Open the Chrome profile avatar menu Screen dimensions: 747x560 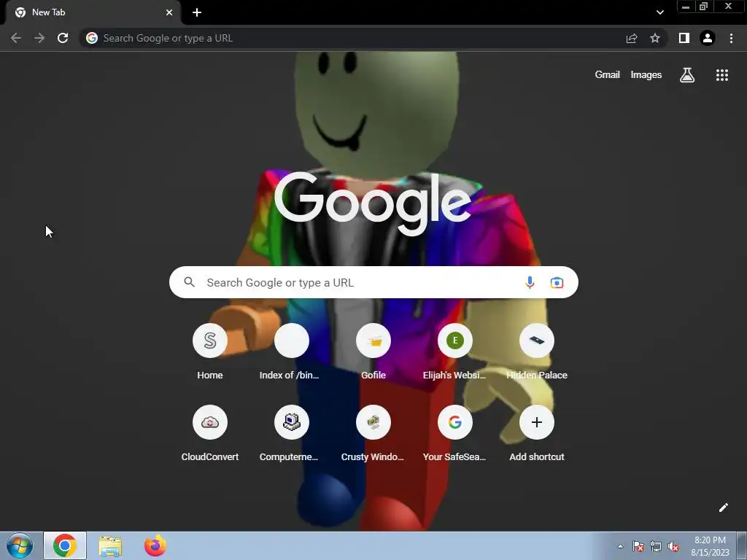click(x=708, y=38)
